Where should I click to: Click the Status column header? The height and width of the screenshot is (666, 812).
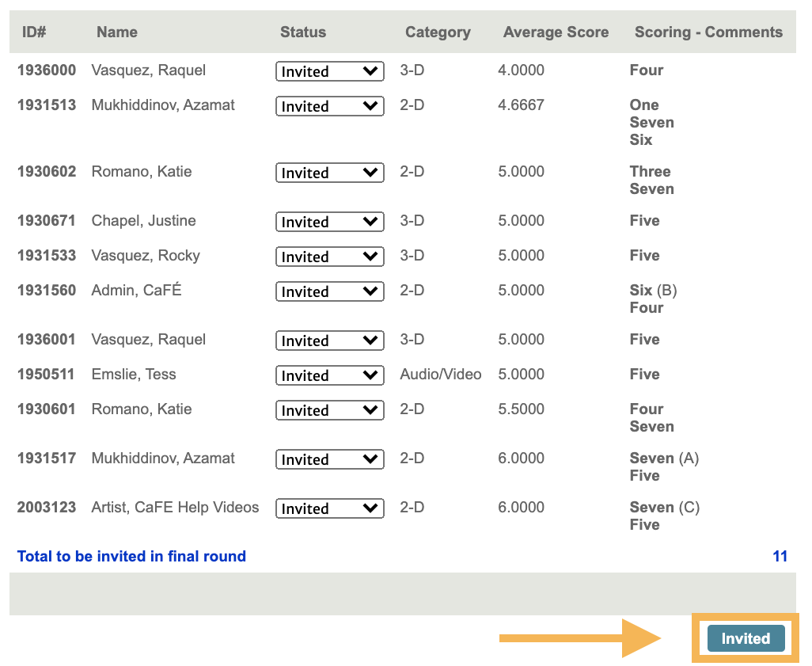coord(303,32)
